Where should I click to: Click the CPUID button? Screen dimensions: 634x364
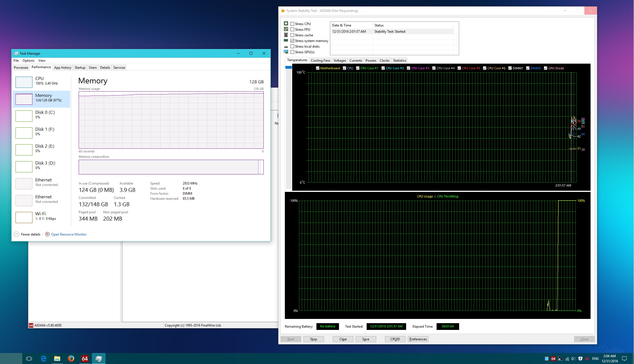click(x=395, y=339)
